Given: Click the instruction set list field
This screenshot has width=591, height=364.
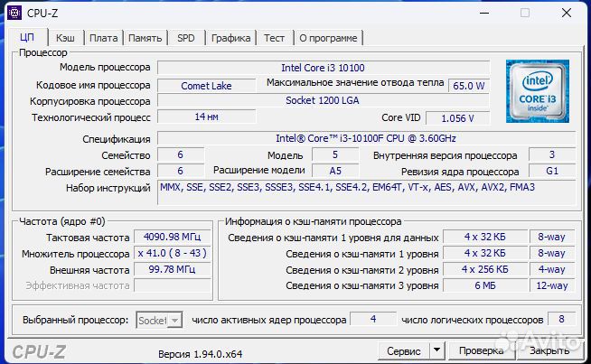Looking at the screenshot, I should coord(366,192).
